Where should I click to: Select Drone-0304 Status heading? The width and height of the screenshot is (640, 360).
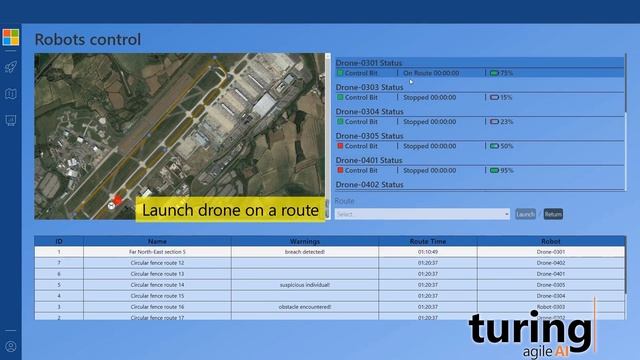click(x=369, y=112)
